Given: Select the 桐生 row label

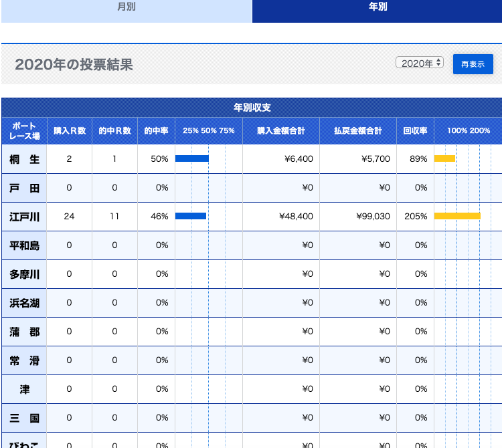Looking at the screenshot, I should (24, 159).
